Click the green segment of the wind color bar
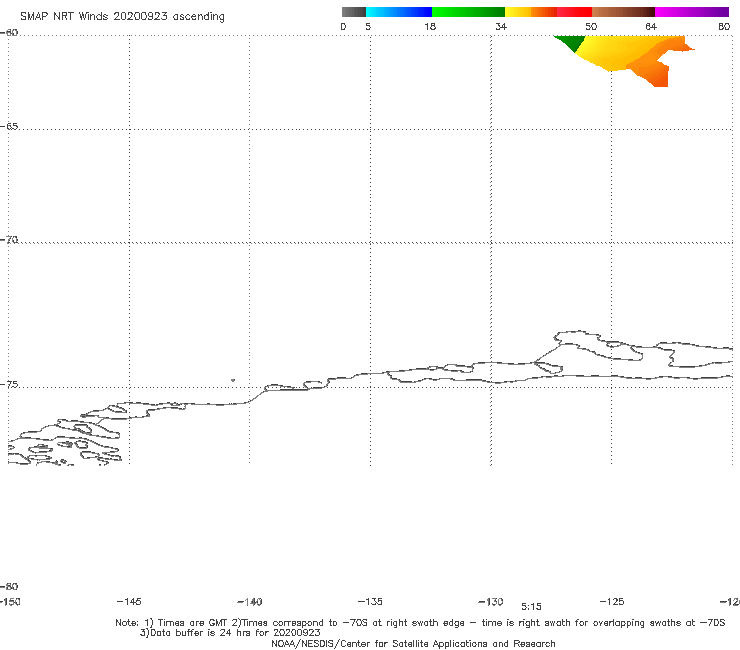Screen dimensions: 740x650 468,12
